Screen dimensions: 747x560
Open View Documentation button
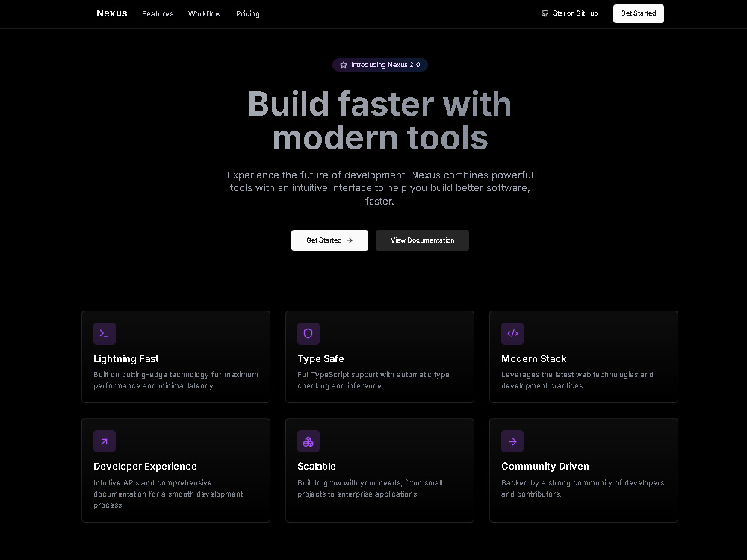click(x=422, y=240)
